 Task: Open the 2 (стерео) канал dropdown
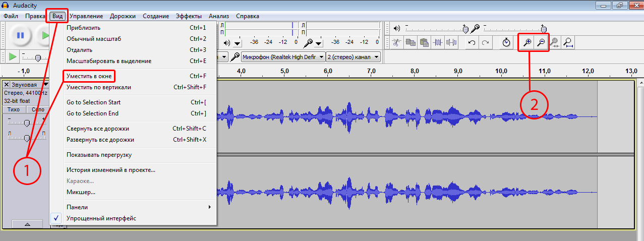[x=353, y=57]
